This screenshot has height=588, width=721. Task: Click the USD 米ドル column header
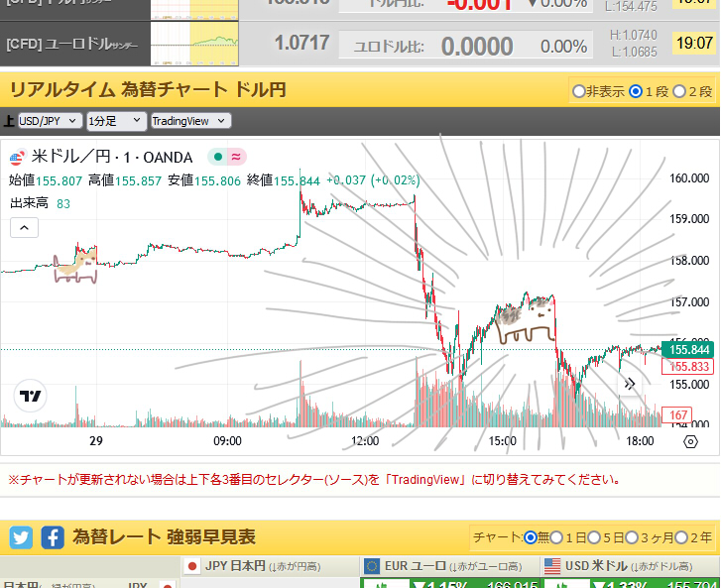click(x=630, y=566)
